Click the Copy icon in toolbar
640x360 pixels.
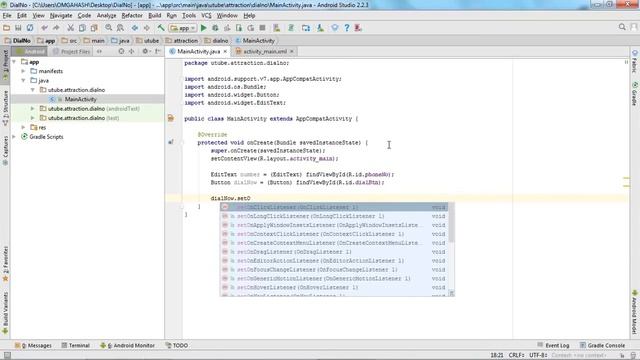click(82, 28)
